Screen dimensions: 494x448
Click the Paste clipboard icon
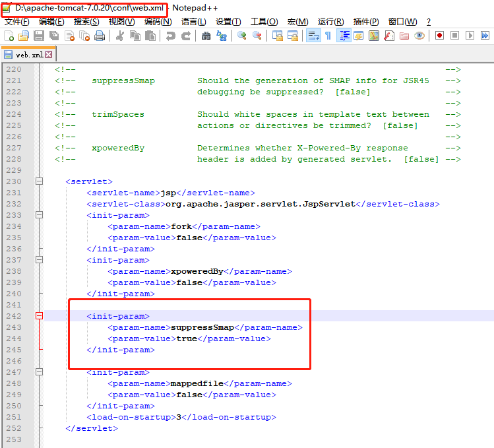coord(150,36)
